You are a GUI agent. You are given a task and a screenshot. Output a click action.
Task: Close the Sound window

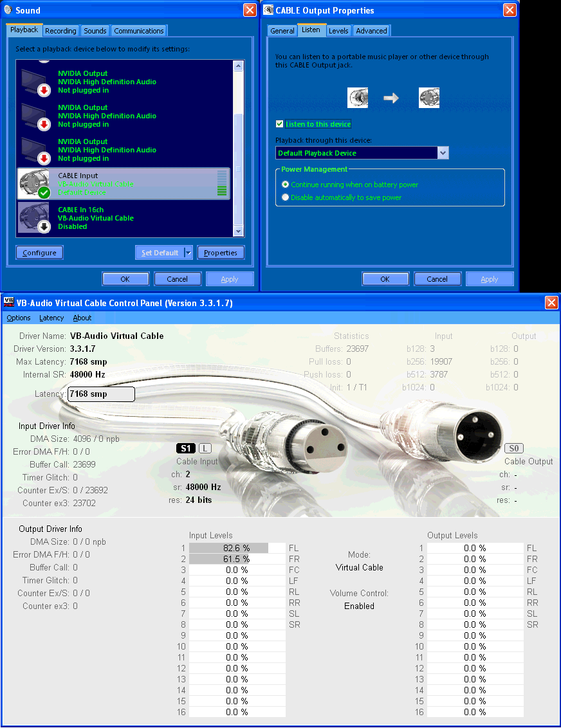[250, 10]
